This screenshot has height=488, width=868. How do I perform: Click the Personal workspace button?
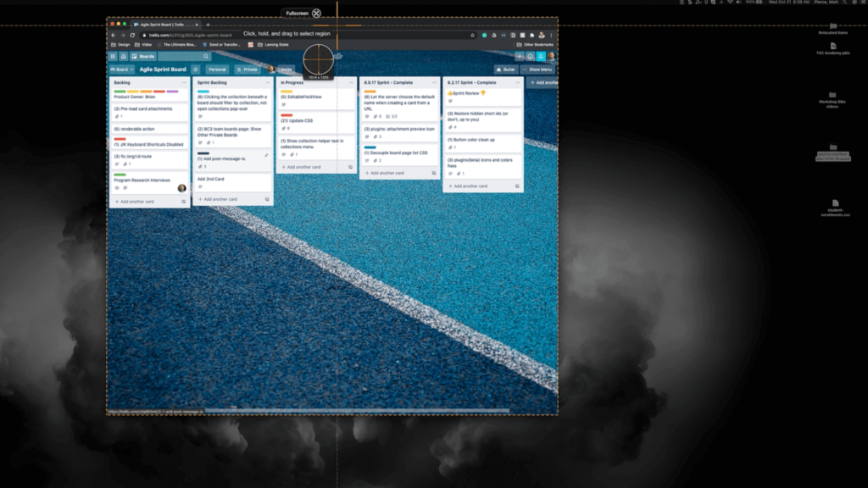tap(217, 69)
